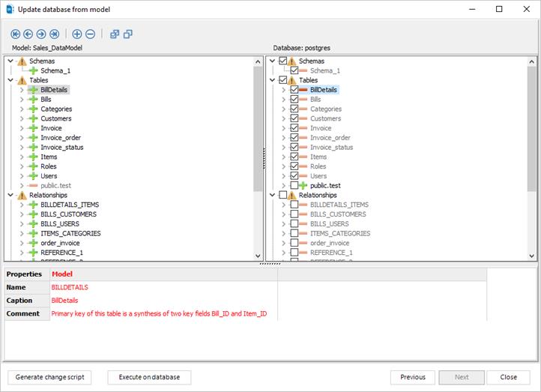The image size is (541, 392).
Task: Click red minus icon beside BillDetails in database
Action: point(303,90)
